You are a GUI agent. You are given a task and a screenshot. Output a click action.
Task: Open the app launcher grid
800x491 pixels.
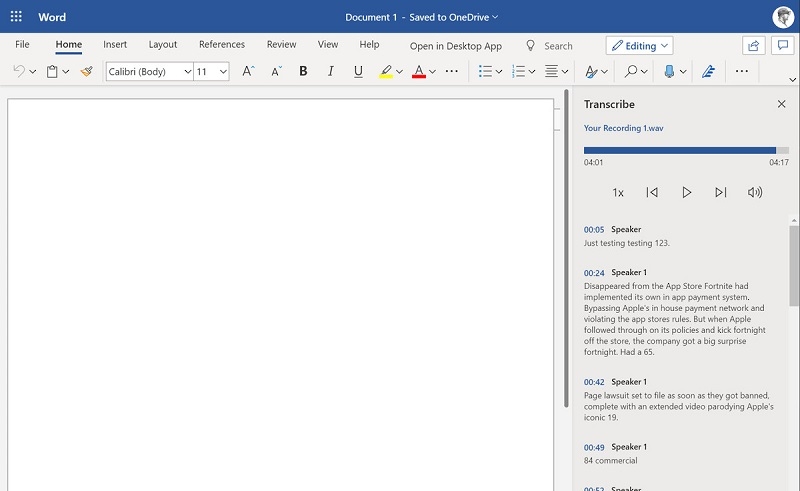pos(16,17)
